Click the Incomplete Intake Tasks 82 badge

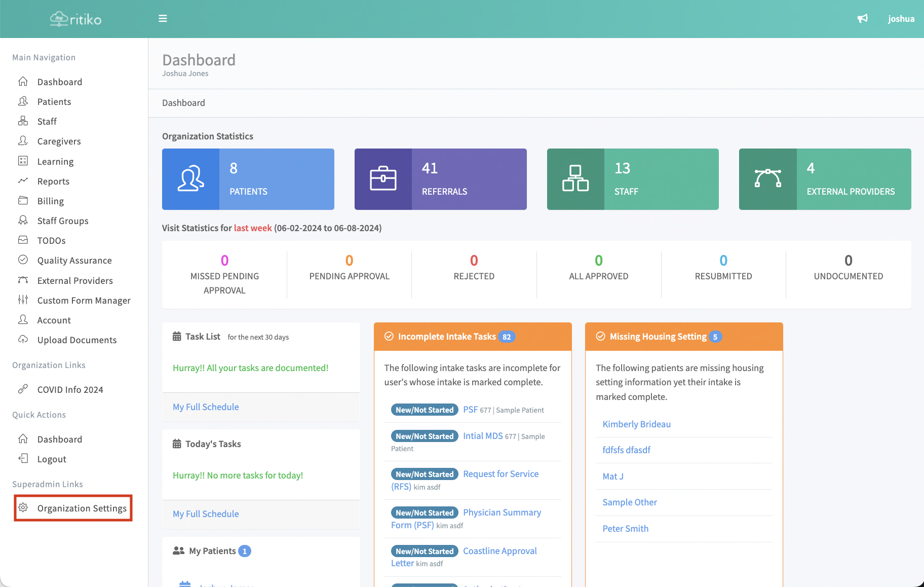[x=507, y=337]
